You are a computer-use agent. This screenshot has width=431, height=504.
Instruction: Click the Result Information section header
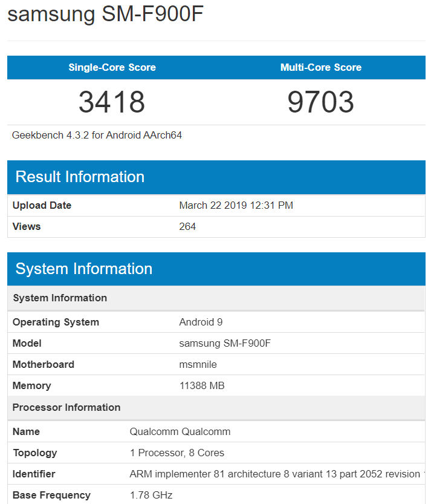(x=216, y=177)
